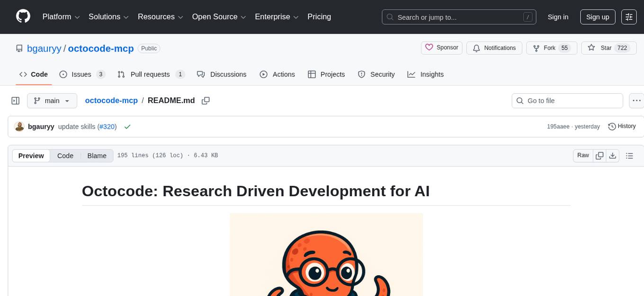Copy the README file path
644x296 pixels.
pos(206,100)
